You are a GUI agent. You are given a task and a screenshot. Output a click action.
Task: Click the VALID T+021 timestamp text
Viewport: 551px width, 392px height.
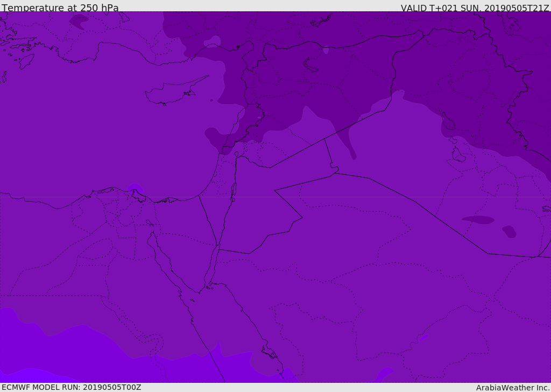click(475, 8)
